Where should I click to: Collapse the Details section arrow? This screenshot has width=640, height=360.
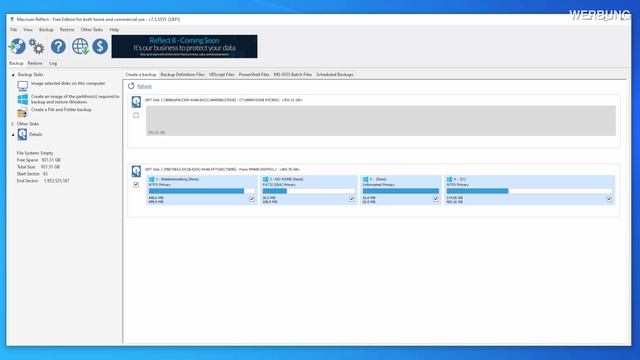click(x=13, y=134)
